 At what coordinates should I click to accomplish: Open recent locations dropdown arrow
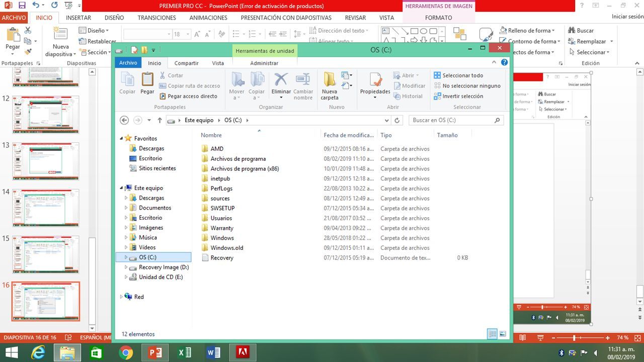tap(149, 120)
